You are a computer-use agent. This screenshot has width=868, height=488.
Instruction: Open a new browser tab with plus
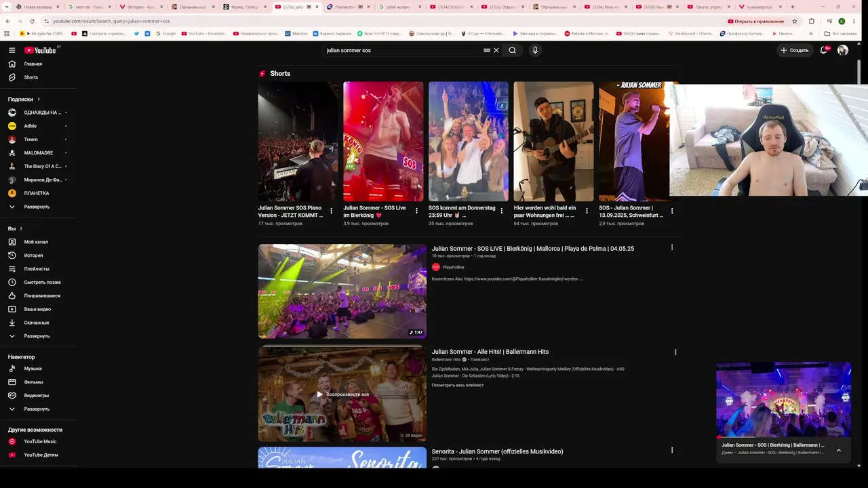coord(792,7)
